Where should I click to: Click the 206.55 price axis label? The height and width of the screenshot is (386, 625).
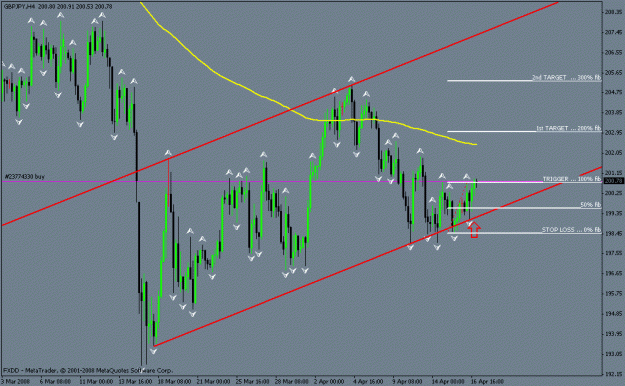pyautogui.click(x=613, y=52)
